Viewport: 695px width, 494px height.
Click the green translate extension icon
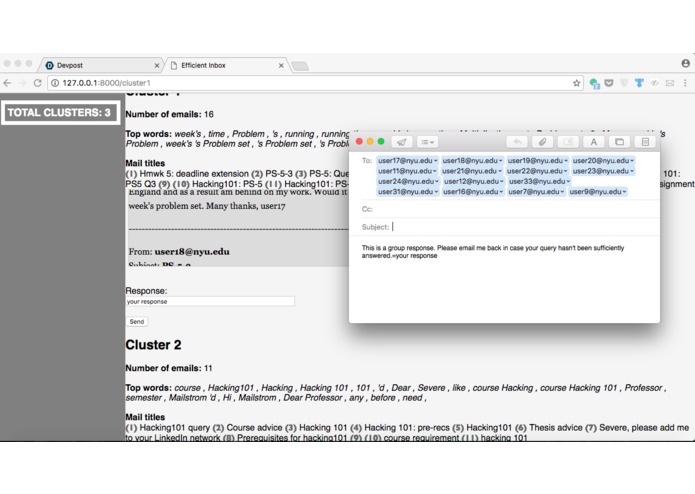pyautogui.click(x=594, y=83)
